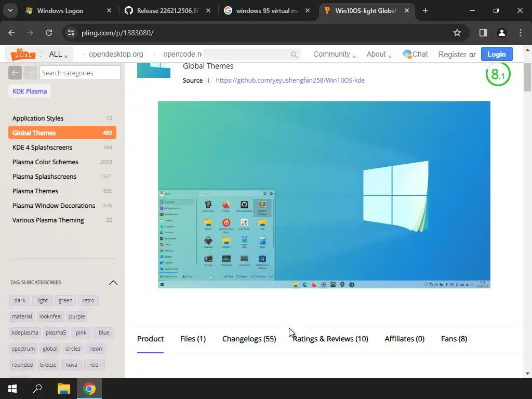The image size is (532, 399).
Task: View site information icon in address bar
Action: tap(71, 33)
